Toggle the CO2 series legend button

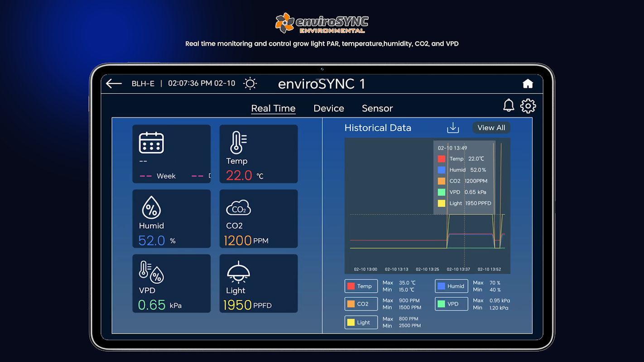pos(361,304)
